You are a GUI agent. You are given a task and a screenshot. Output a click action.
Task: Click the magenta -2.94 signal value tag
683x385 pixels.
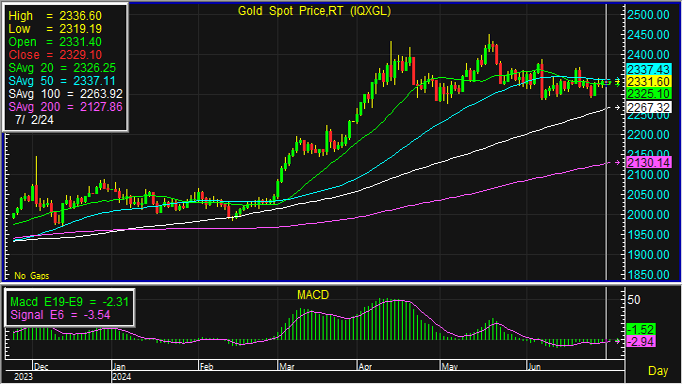tap(641, 341)
